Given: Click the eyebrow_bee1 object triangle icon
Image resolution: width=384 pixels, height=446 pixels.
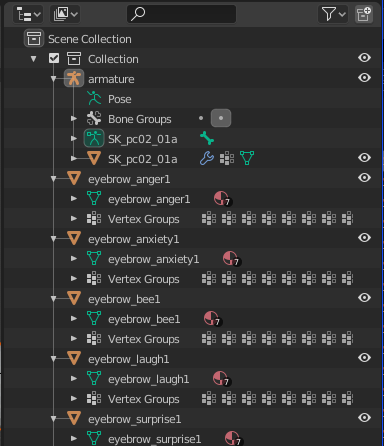Looking at the screenshot, I should pos(74,298).
